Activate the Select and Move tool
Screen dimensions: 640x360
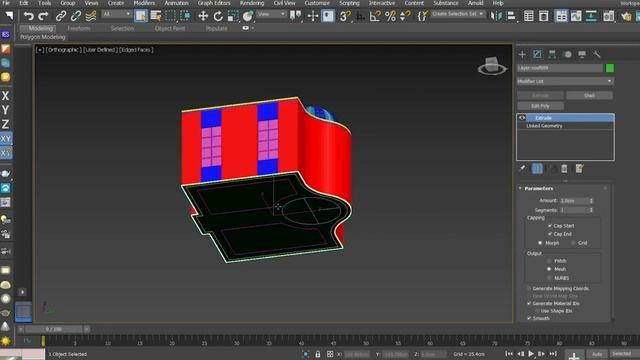(203, 16)
